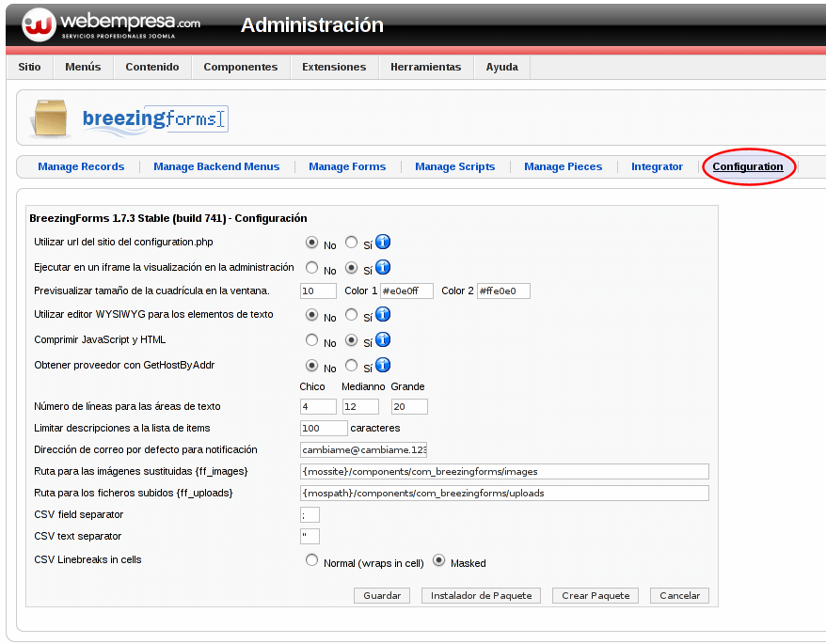Edit the grid size field showing 10
Image resolution: width=826 pixels, height=644 pixels.
[318, 291]
